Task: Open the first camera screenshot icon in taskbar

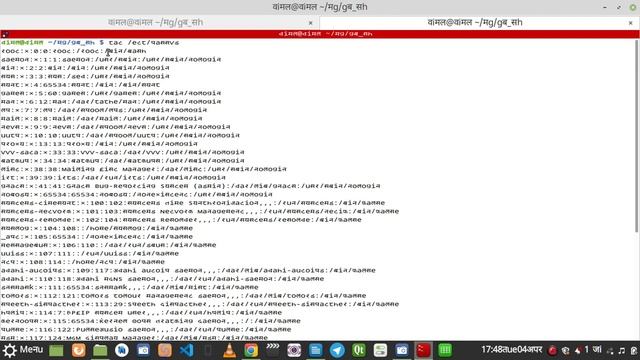Action: 143,350
